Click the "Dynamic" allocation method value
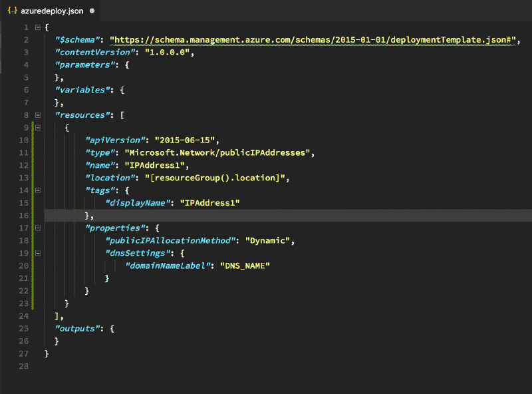532x394 pixels. point(268,240)
